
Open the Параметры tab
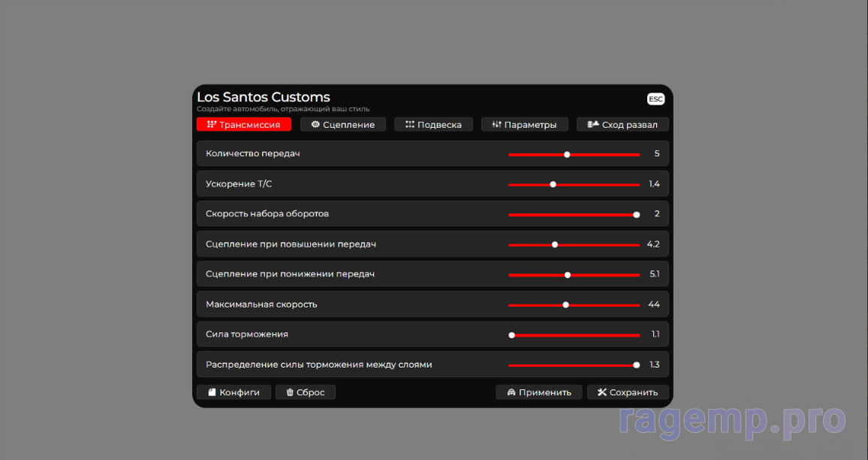point(525,125)
